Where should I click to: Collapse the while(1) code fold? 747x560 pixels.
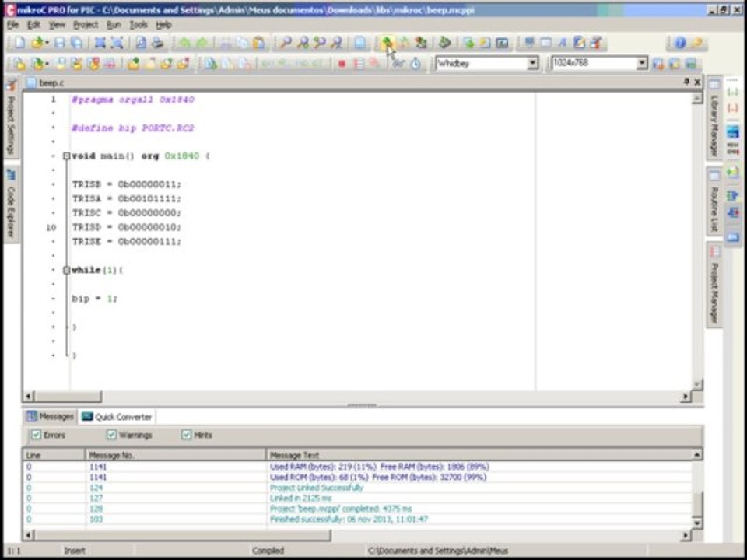pyautogui.click(x=67, y=270)
